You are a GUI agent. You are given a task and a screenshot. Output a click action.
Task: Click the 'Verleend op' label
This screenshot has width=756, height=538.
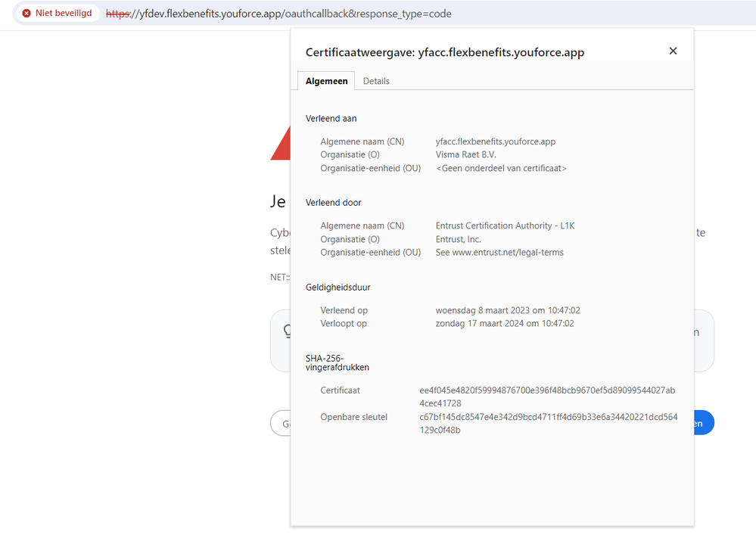pyautogui.click(x=344, y=310)
